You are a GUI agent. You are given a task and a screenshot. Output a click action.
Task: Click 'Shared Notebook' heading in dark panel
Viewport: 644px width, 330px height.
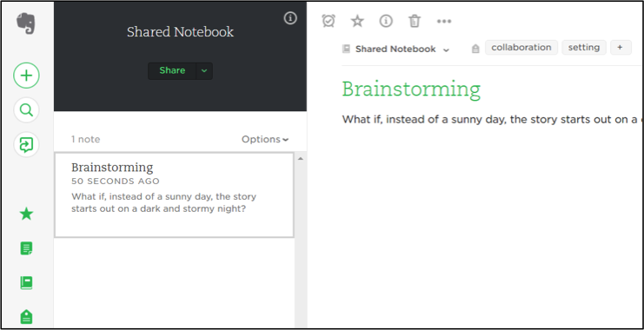180,32
